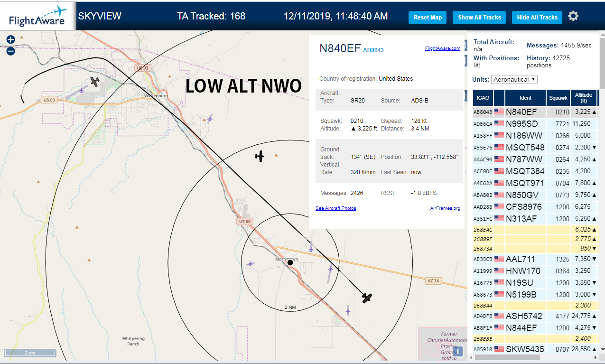605x364 pixels.
Task: Select the MSQT384 aircraft row
Action: [535, 171]
